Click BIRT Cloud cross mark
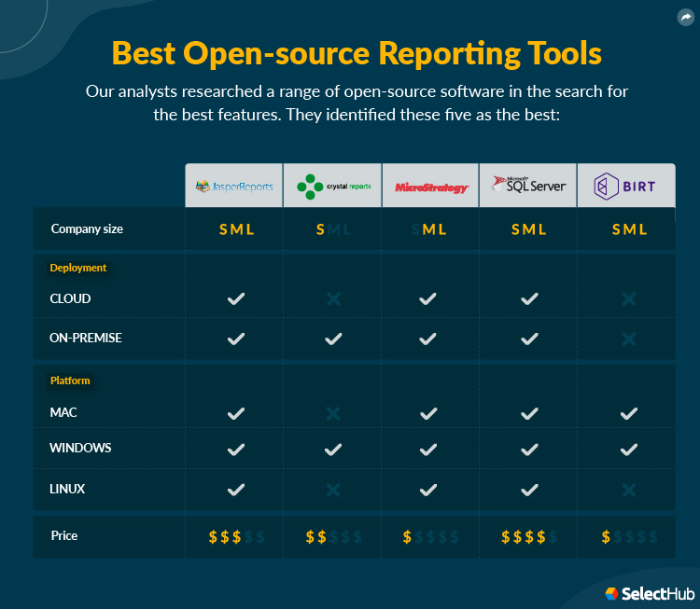The height and width of the screenshot is (609, 700). 629,298
